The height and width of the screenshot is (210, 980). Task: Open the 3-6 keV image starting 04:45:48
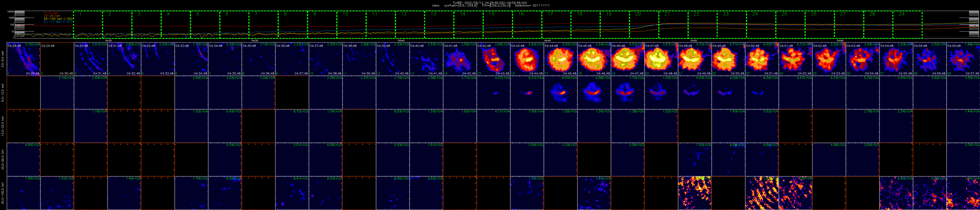point(594,59)
